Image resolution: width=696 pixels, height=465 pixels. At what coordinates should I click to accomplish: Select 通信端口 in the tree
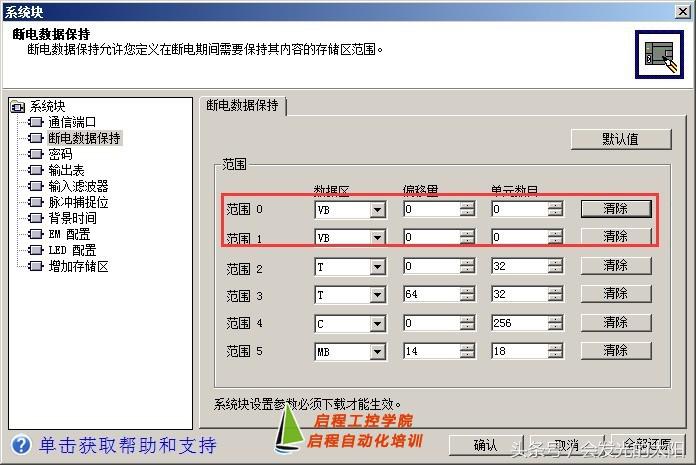pos(72,122)
